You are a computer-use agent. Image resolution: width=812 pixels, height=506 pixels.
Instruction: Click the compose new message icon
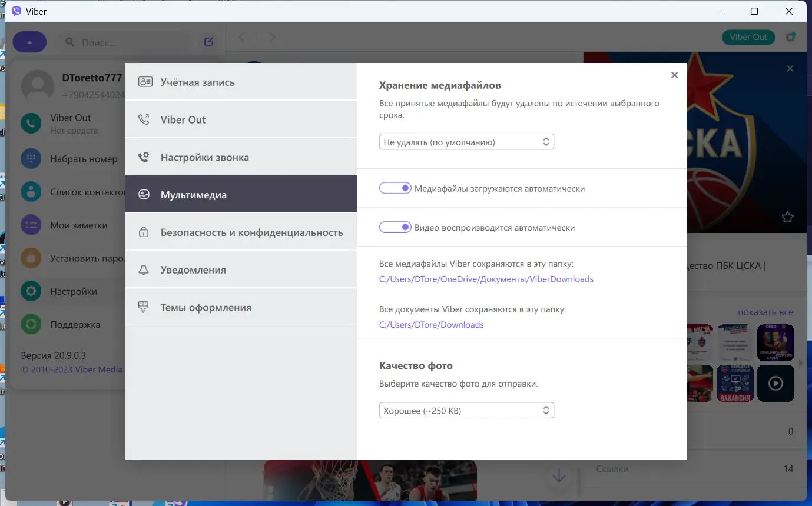[x=208, y=41]
